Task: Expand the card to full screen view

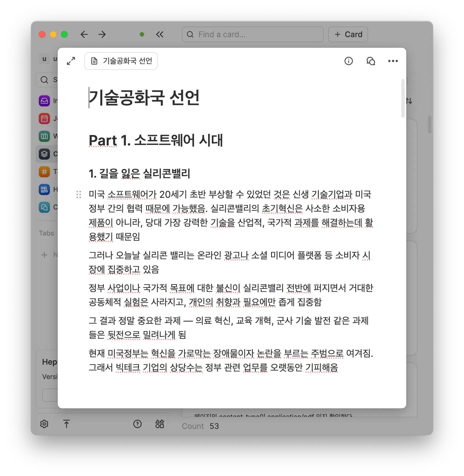Action: point(71,61)
